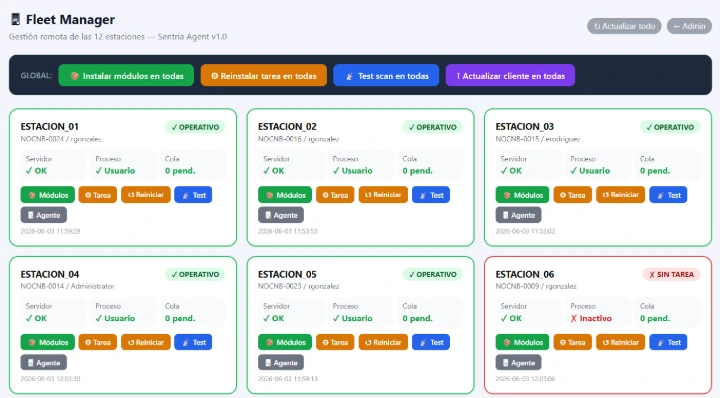
Task: Open Agente for ESTACION_05
Action: [x=281, y=363]
